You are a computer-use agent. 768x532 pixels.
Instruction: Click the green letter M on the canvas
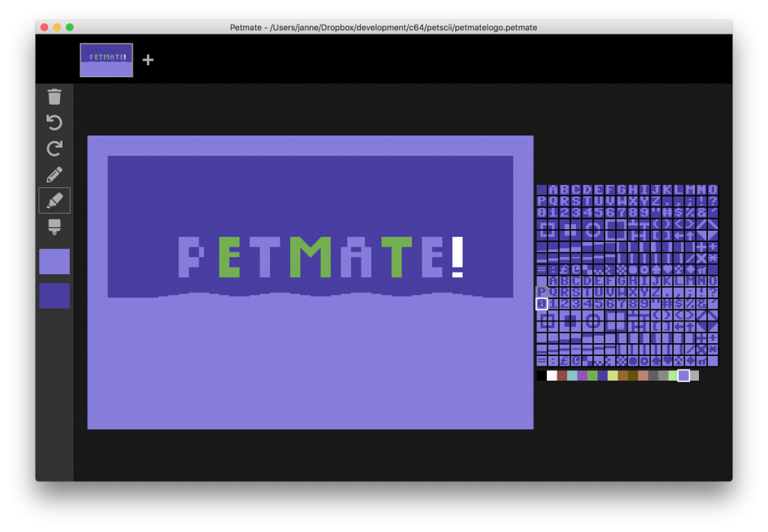click(x=310, y=256)
